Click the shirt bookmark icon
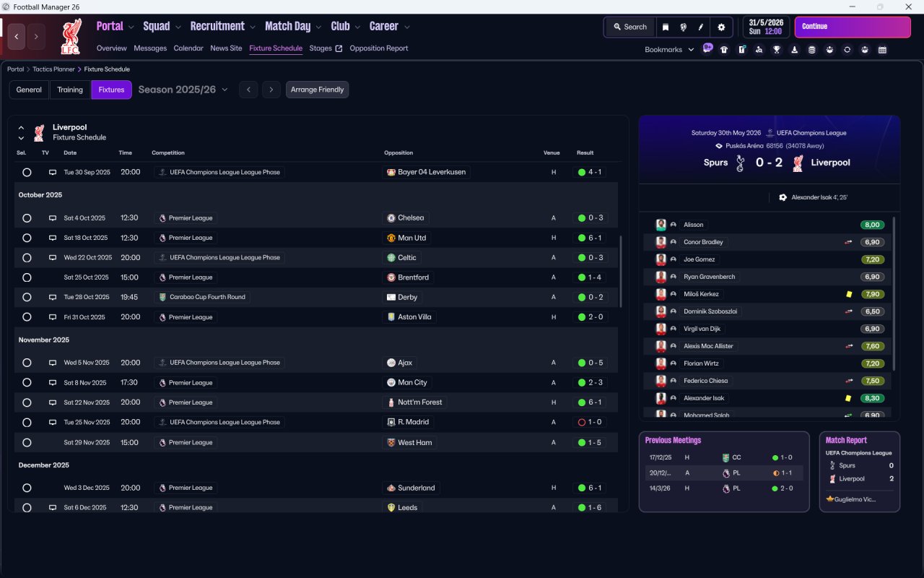This screenshot has height=578, width=924. [x=724, y=50]
